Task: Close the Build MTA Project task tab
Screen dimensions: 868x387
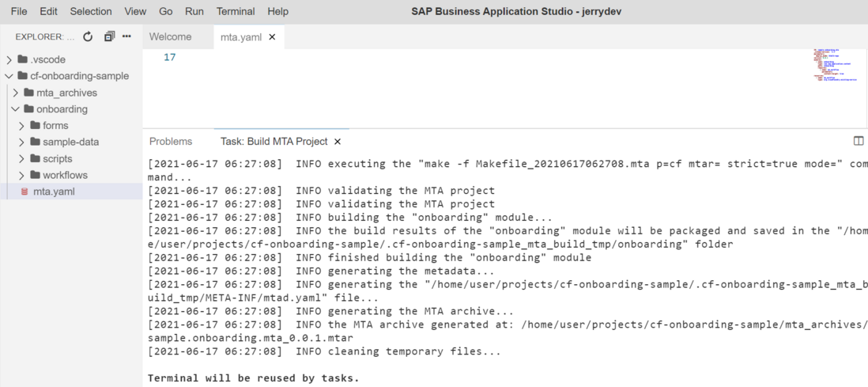Action: [x=337, y=142]
